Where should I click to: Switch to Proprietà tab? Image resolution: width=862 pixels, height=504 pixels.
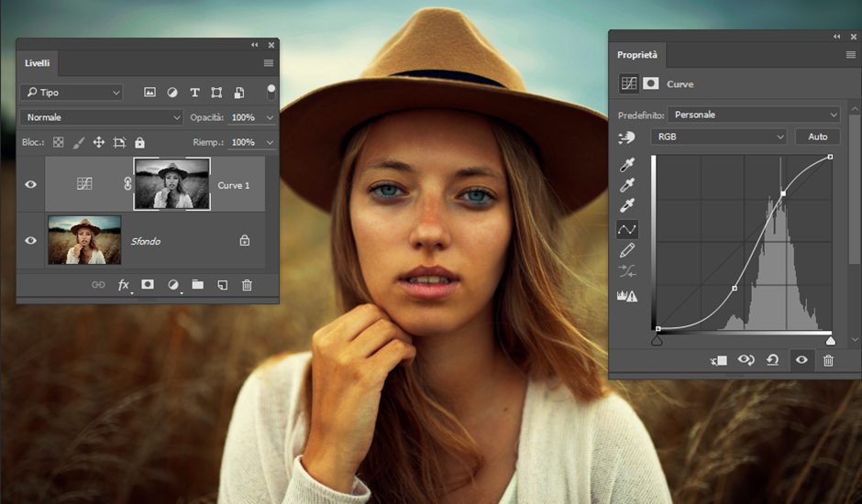click(637, 55)
